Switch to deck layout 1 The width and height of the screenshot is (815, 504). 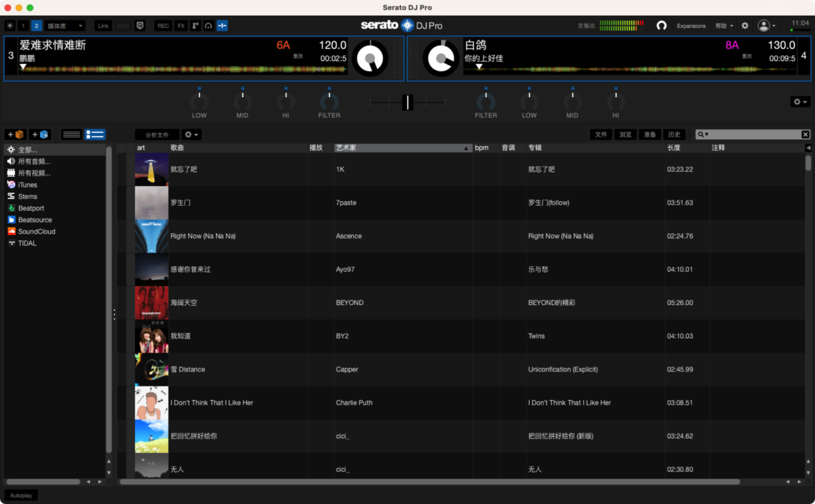23,26
